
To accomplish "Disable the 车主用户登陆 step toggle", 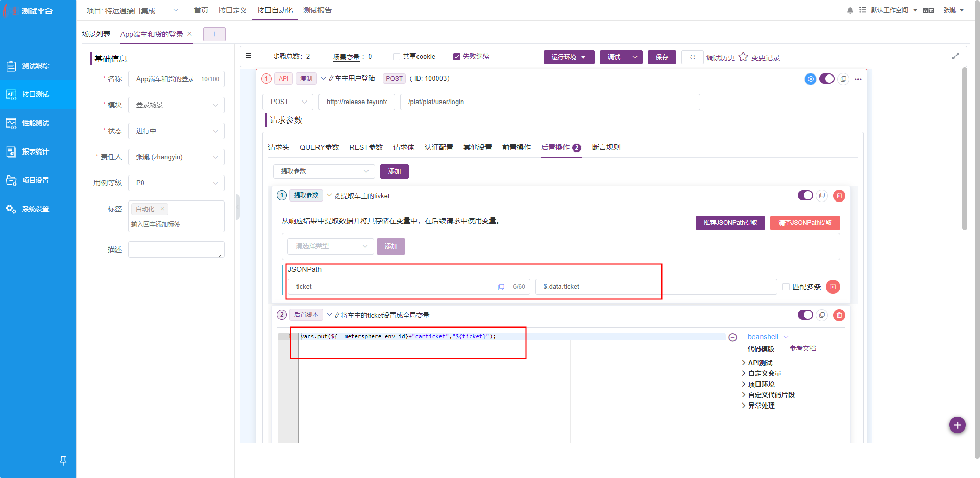I will [x=827, y=79].
